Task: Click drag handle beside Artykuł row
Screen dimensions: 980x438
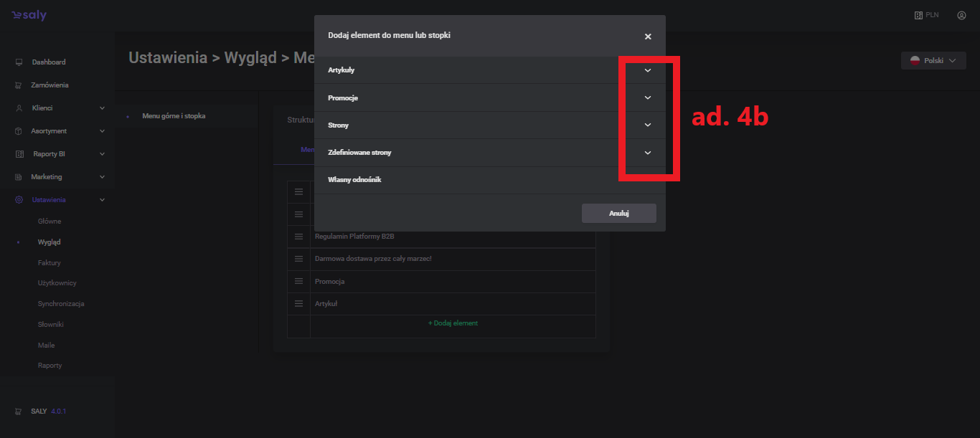Action: 298,304
